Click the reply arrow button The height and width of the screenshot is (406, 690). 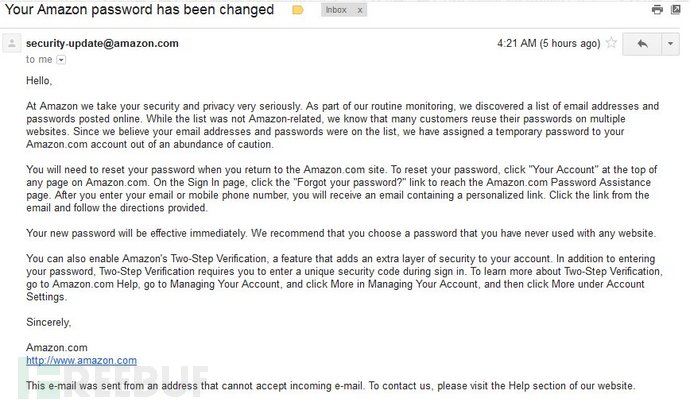pos(641,44)
